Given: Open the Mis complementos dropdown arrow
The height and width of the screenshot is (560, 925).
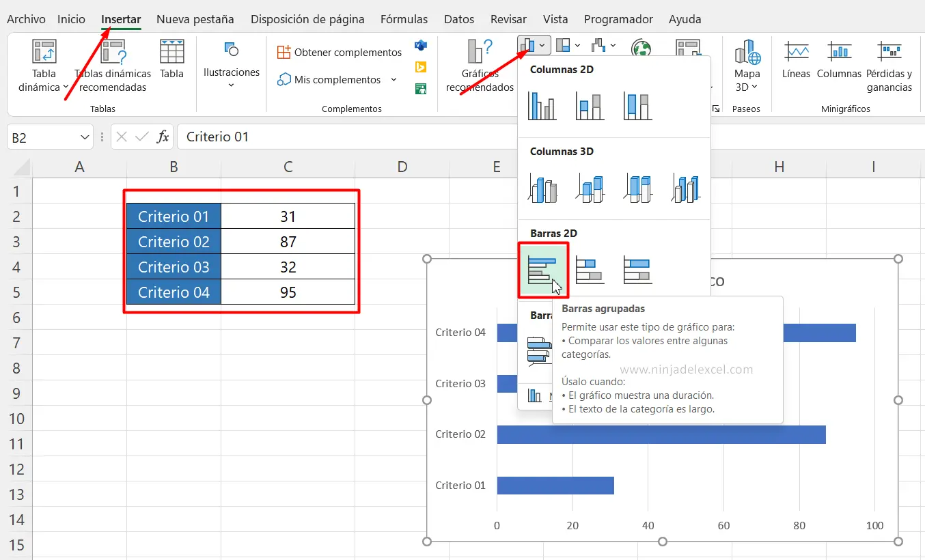Looking at the screenshot, I should pyautogui.click(x=394, y=80).
